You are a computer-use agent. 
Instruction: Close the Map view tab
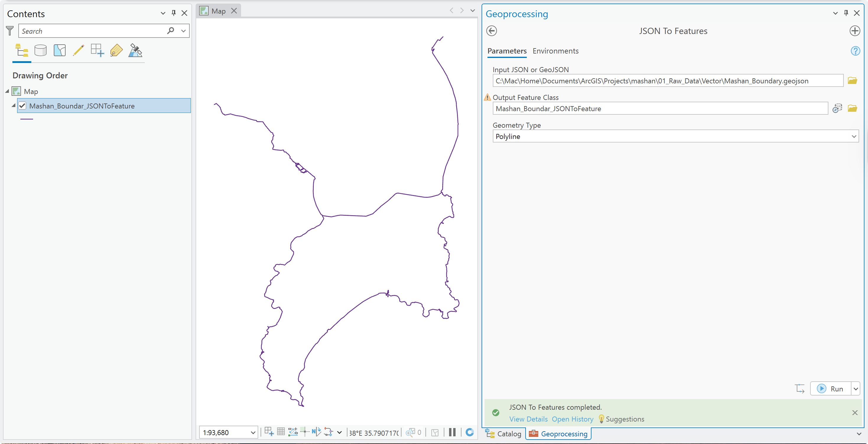pos(234,11)
